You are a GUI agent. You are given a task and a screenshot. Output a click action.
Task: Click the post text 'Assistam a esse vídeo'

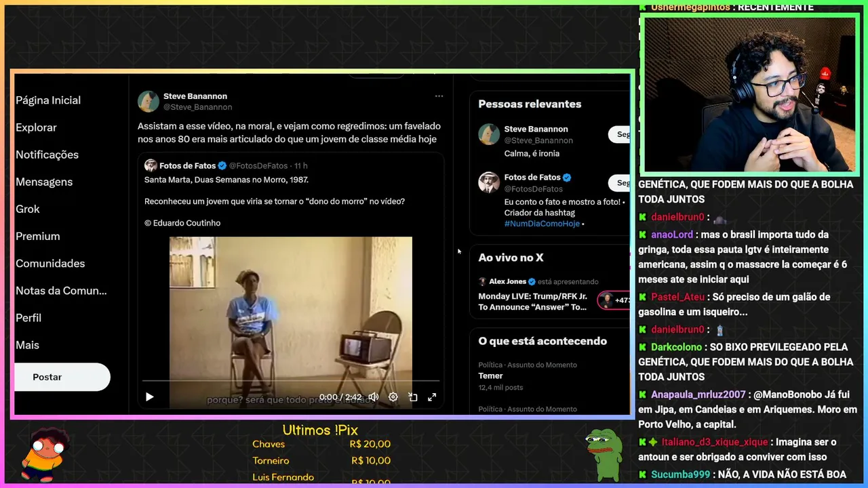click(289, 133)
